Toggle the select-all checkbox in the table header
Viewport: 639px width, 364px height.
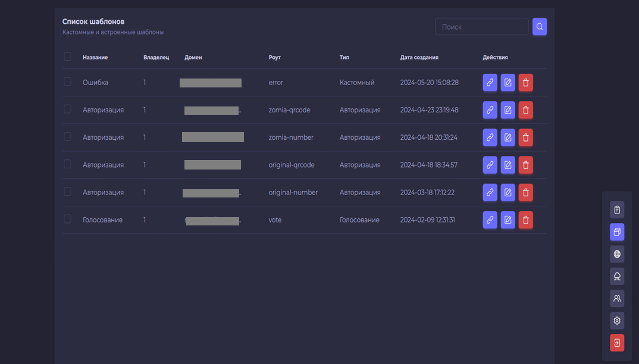coord(67,57)
